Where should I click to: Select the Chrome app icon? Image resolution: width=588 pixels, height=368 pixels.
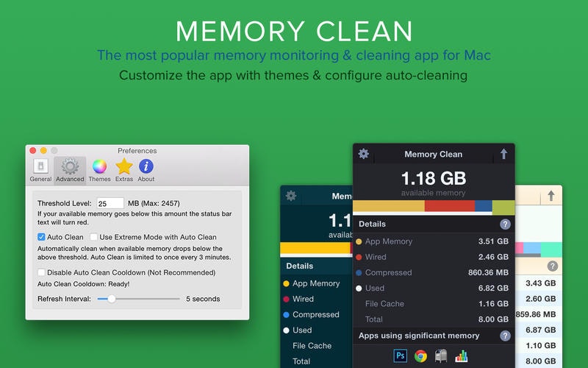[420, 355]
